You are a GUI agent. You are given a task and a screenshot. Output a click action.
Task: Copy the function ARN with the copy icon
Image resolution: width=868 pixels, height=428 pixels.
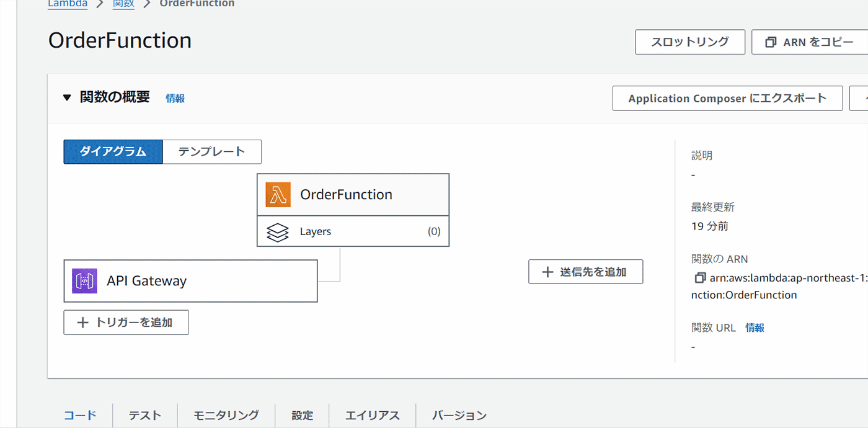point(700,279)
